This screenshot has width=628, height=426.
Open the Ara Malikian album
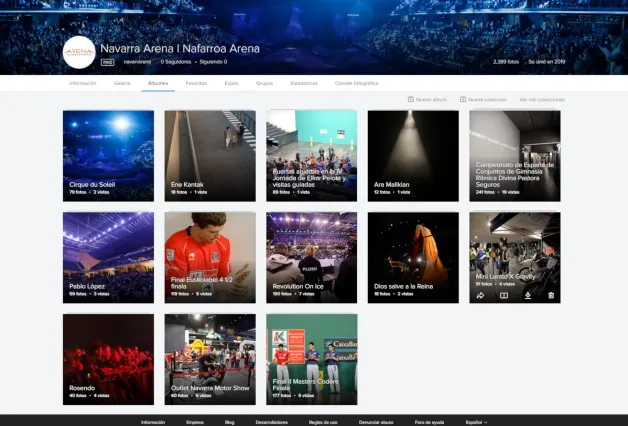pos(413,156)
